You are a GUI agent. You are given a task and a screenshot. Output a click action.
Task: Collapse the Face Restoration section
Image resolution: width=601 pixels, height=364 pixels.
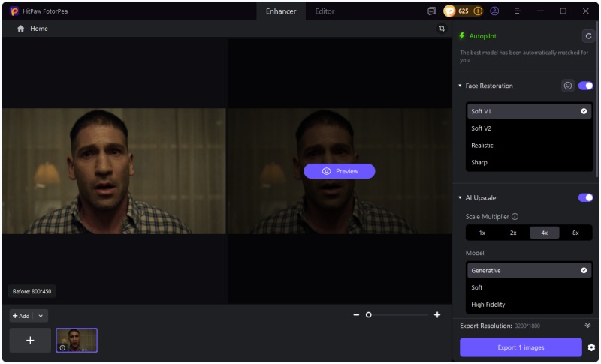click(460, 86)
